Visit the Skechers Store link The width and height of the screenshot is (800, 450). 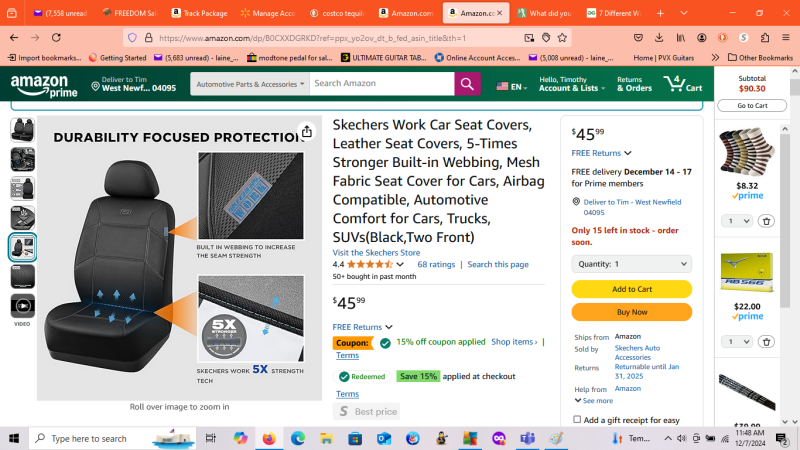coord(376,252)
